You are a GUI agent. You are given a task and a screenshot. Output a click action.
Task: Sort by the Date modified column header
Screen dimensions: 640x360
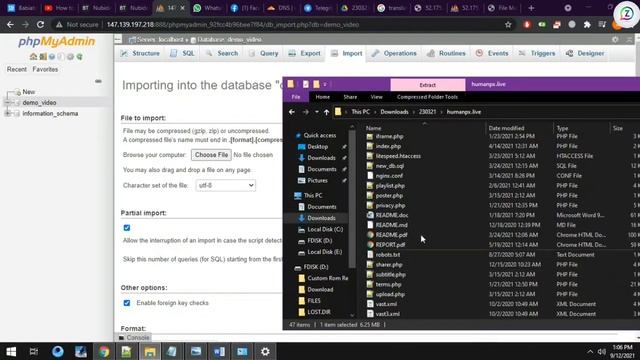pos(506,128)
